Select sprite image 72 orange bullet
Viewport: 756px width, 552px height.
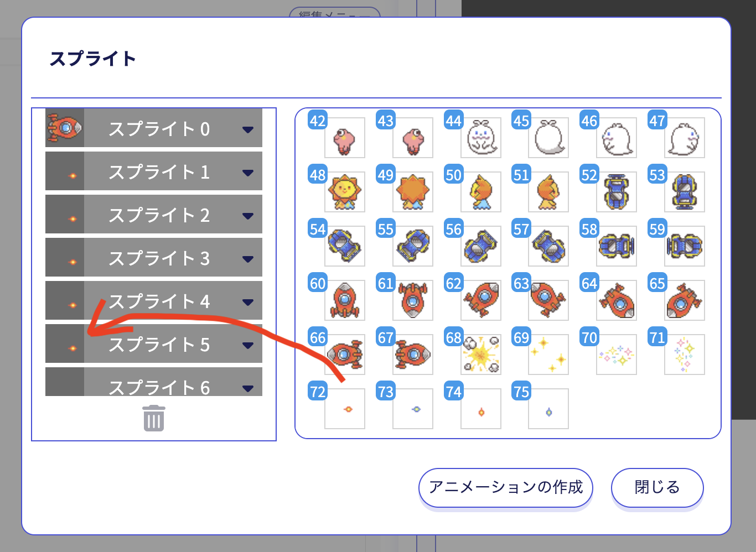[345, 409]
